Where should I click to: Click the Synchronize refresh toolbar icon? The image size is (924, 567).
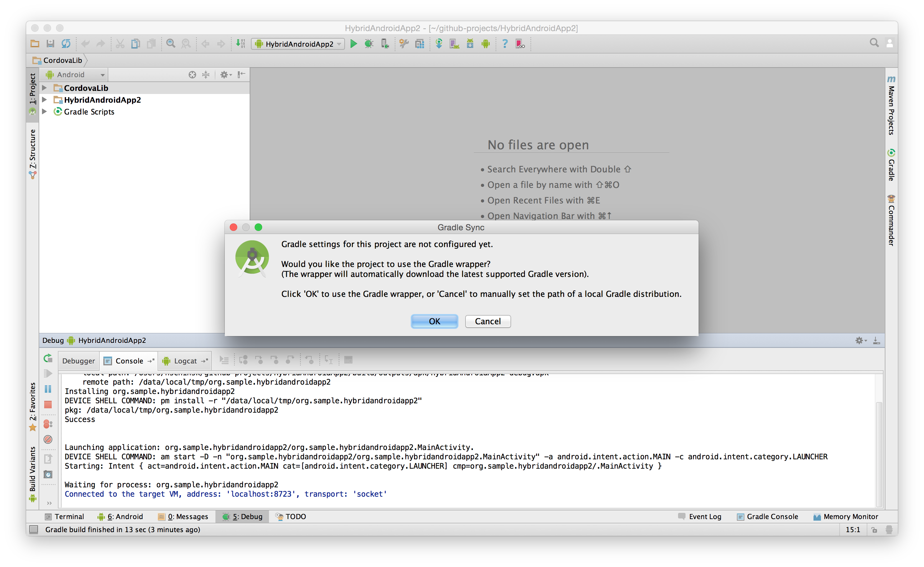(x=66, y=44)
